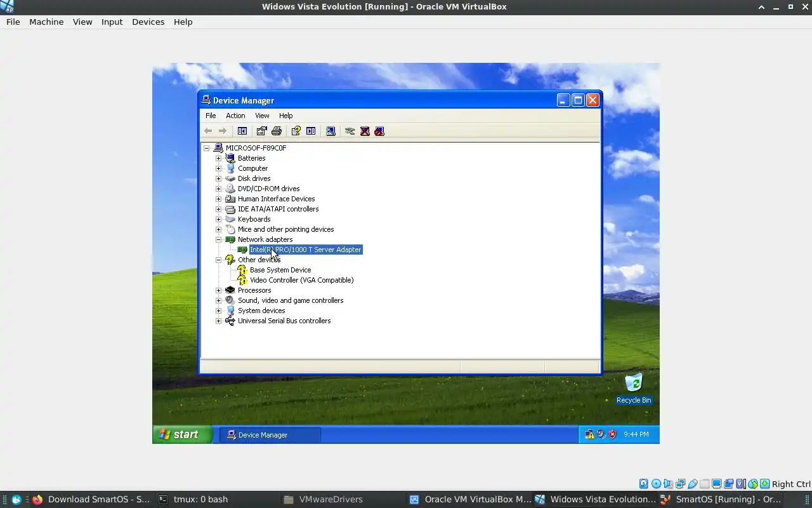
Task: Select Base System Device entry
Action: pos(280,270)
